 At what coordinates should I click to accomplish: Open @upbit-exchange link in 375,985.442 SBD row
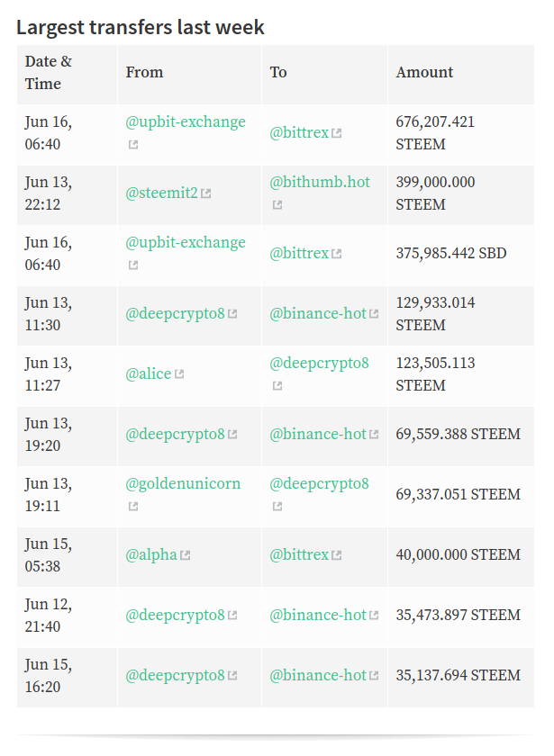186,242
